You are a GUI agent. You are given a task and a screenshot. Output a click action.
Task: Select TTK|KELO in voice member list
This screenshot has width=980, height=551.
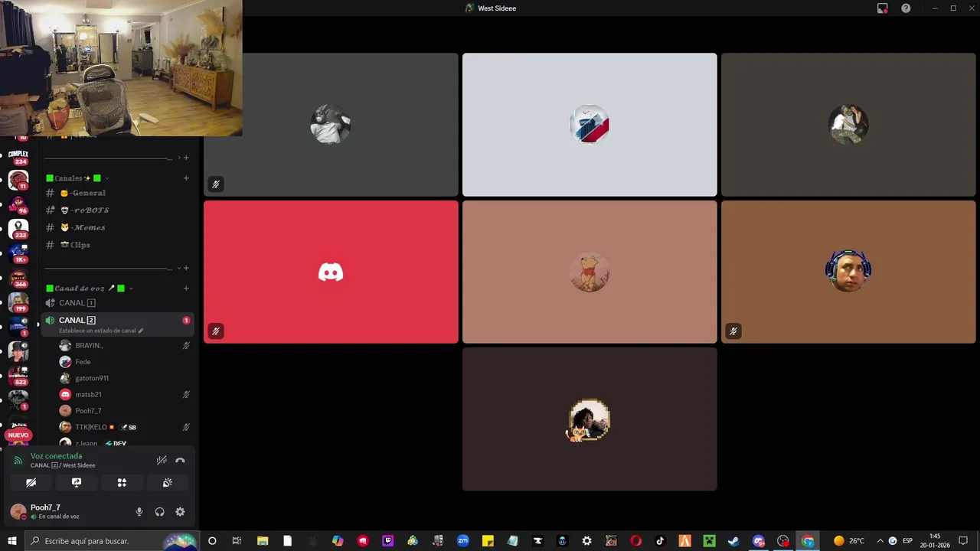click(x=125, y=427)
